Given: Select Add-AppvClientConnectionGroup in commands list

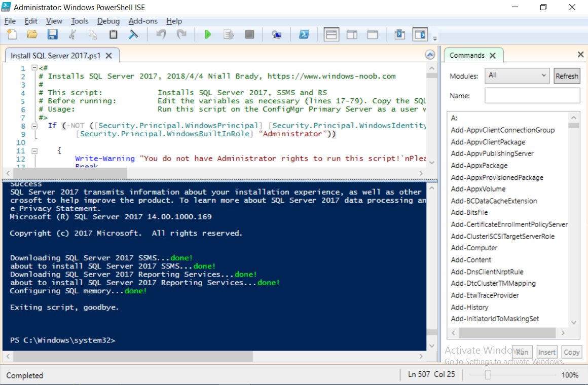Looking at the screenshot, I should click(x=502, y=130).
